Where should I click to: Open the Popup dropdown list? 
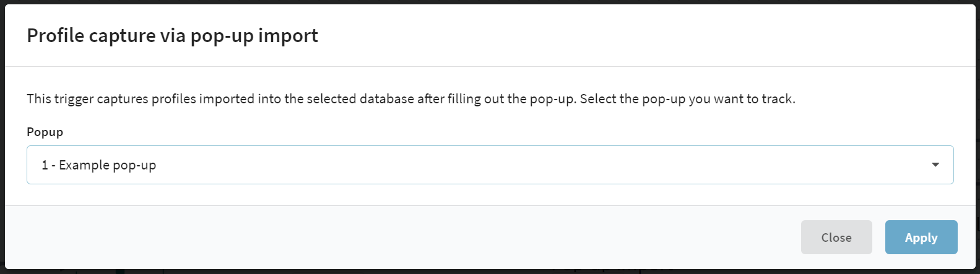[490, 165]
